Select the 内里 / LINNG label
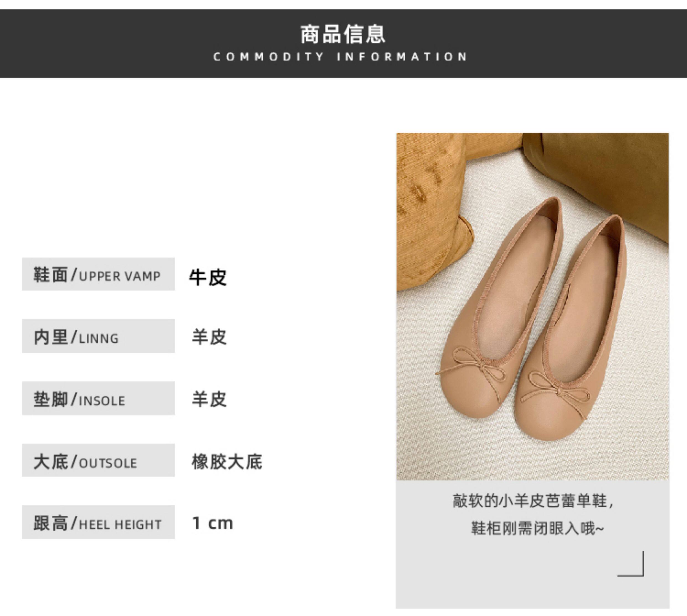 99,336
